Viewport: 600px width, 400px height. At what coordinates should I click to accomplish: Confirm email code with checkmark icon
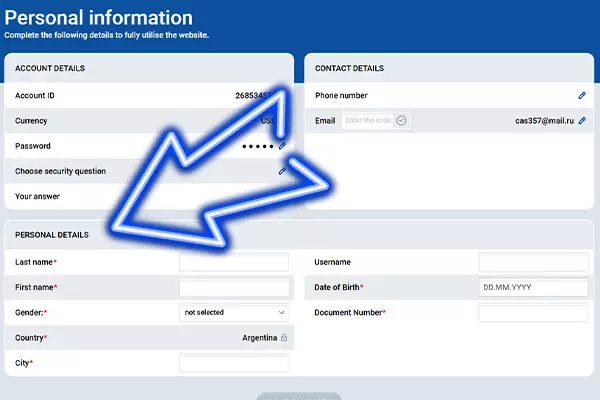point(401,121)
